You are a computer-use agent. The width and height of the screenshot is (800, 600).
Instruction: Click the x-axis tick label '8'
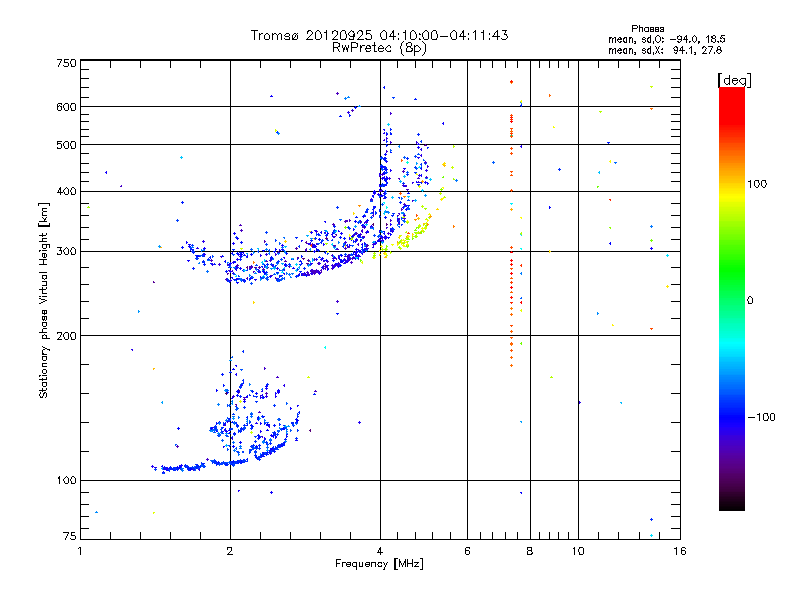click(530, 551)
